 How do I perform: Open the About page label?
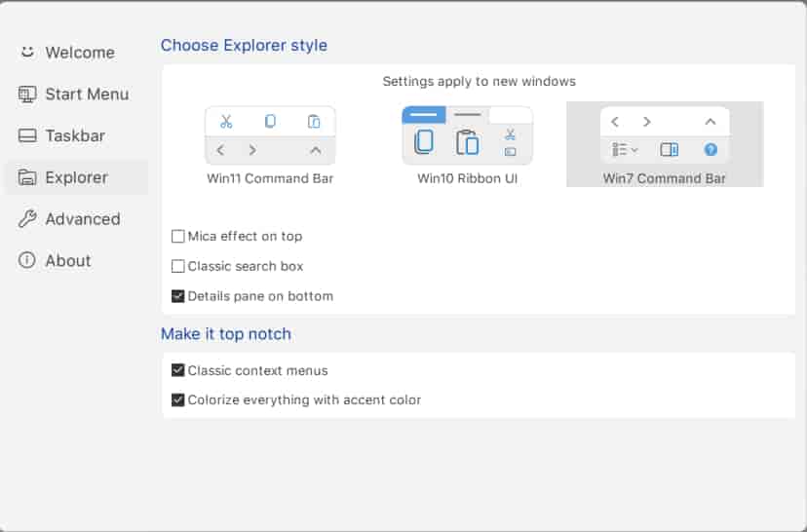click(x=68, y=261)
